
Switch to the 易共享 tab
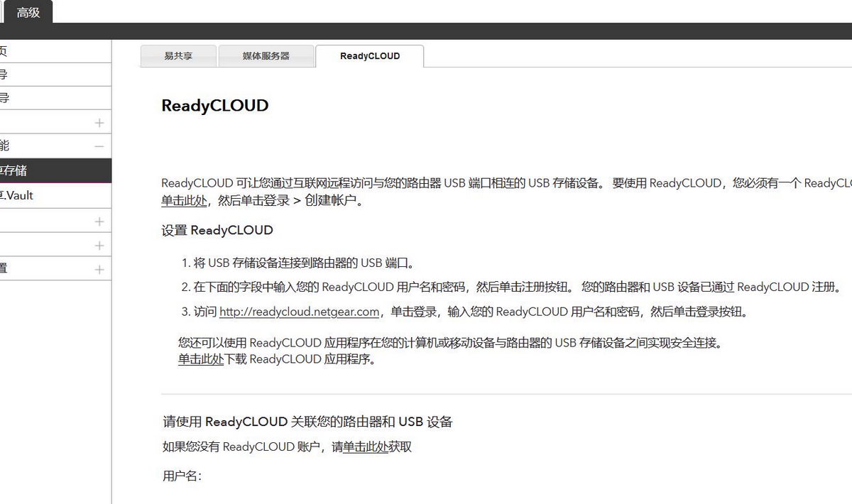(x=178, y=55)
